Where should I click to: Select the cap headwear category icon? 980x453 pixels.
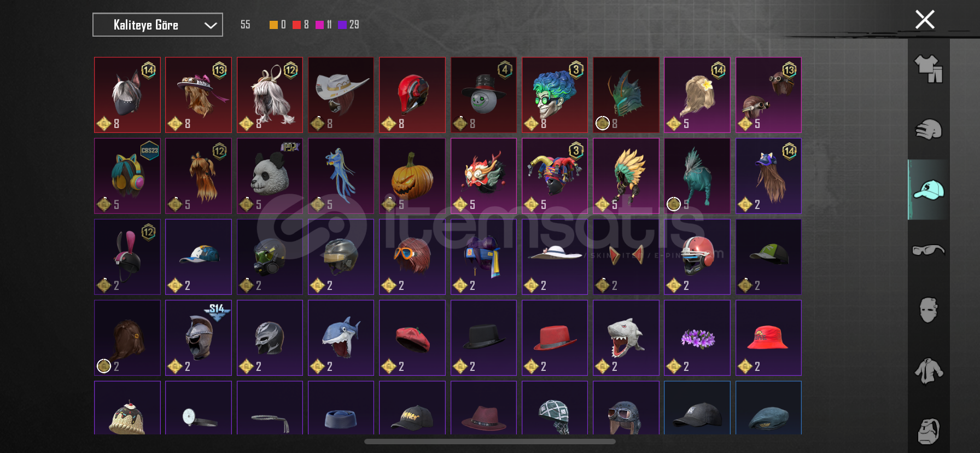(x=929, y=190)
